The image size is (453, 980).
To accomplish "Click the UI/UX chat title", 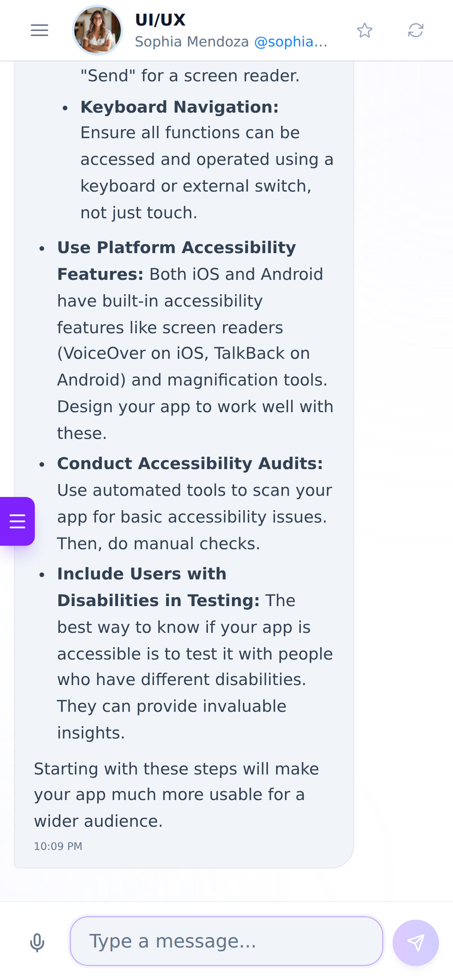I will [160, 20].
